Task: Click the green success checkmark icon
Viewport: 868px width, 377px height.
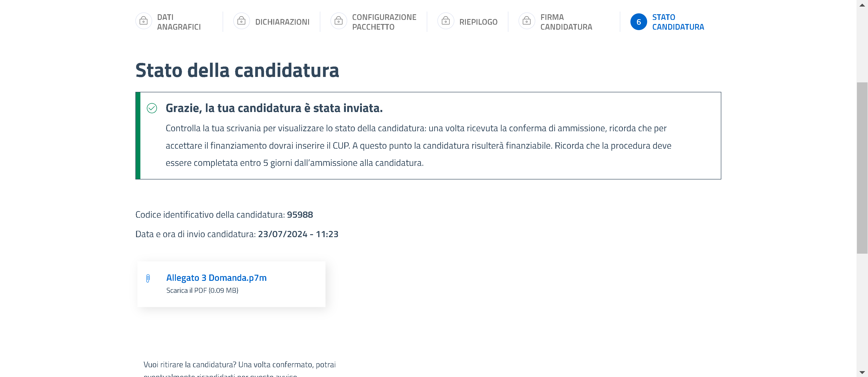Action: tap(152, 108)
